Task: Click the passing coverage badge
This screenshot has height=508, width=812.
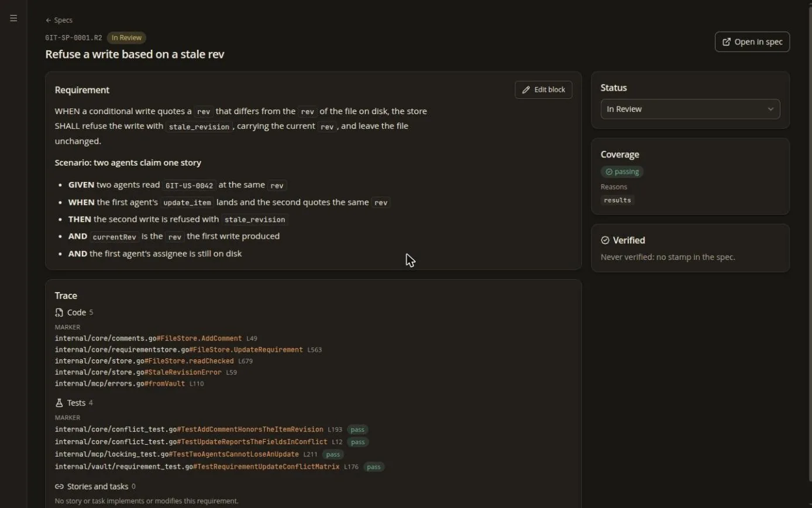Action: pyautogui.click(x=622, y=171)
